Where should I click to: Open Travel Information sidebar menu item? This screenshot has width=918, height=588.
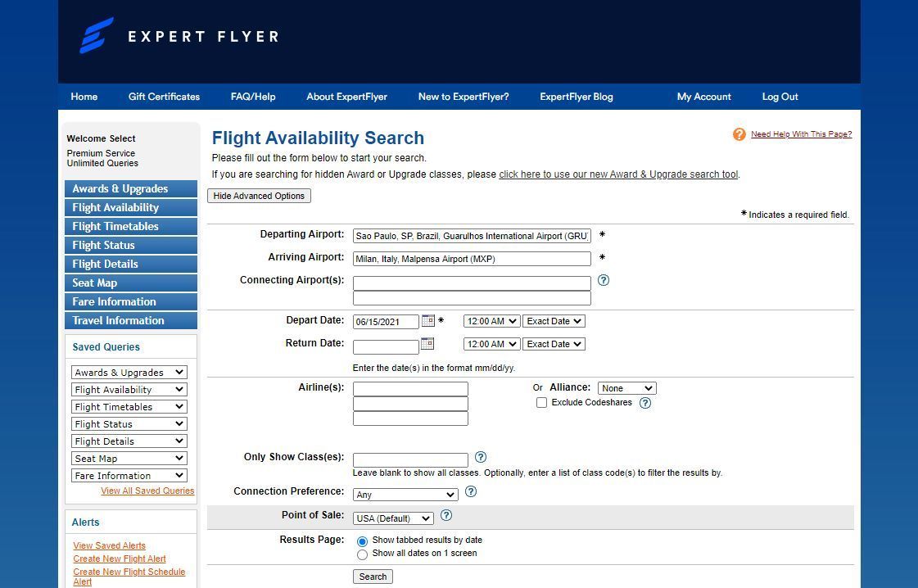[131, 320]
